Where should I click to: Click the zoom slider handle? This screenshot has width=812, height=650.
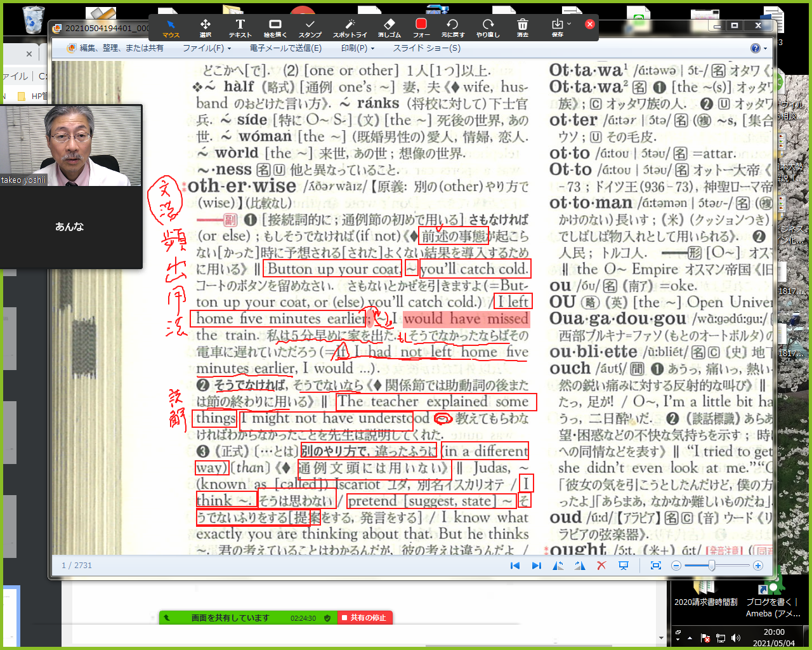712,566
